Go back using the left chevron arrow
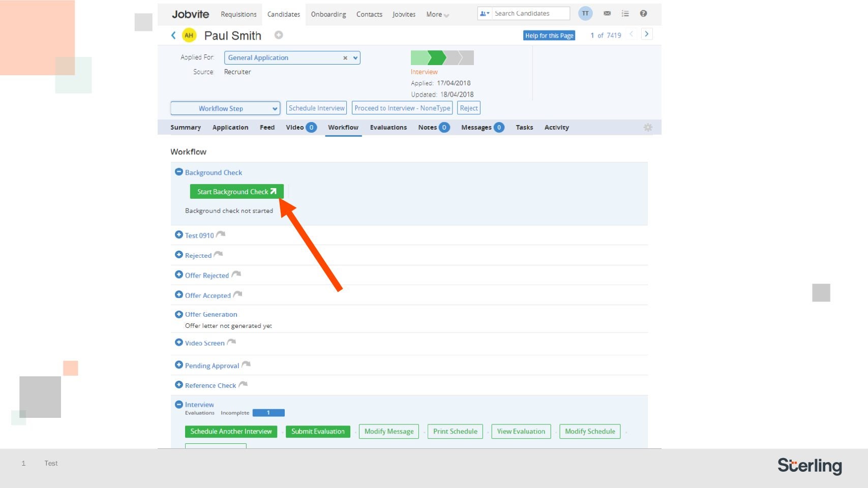The image size is (868, 488). click(173, 35)
